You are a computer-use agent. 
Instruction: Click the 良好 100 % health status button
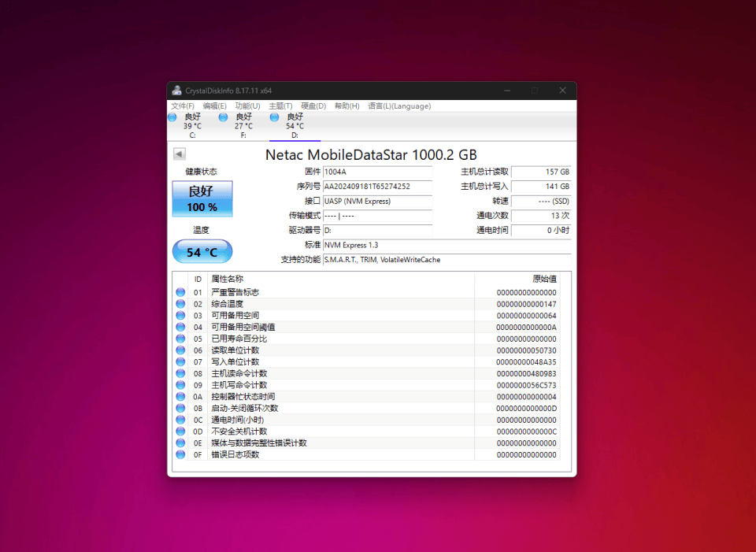[x=202, y=198]
